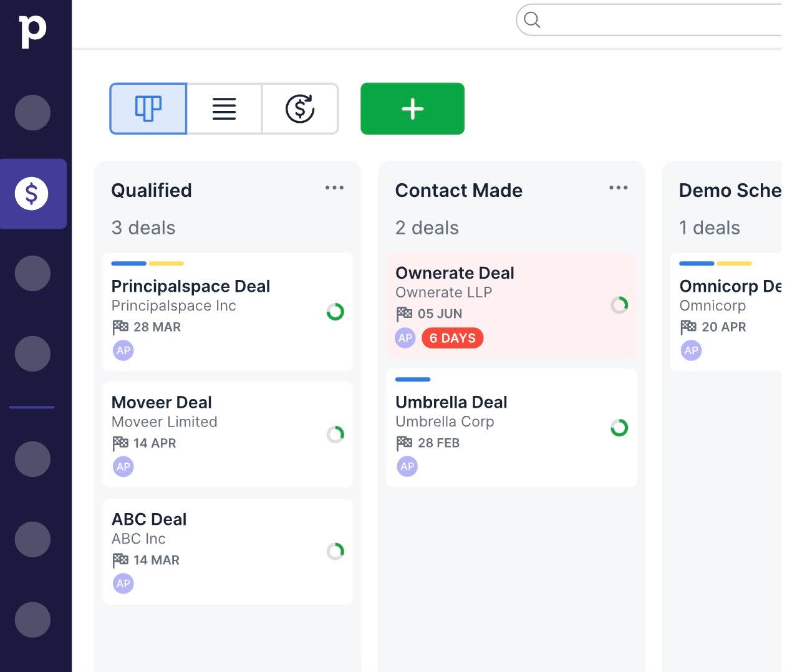Switch to the kanban board view
Screen dimensions: 787x672
coord(148,108)
